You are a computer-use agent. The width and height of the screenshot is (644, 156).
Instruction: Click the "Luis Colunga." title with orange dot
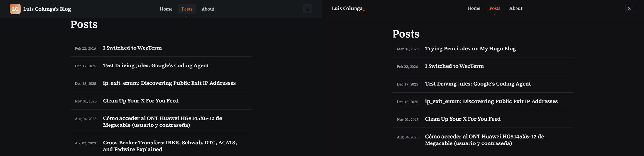tap(347, 8)
